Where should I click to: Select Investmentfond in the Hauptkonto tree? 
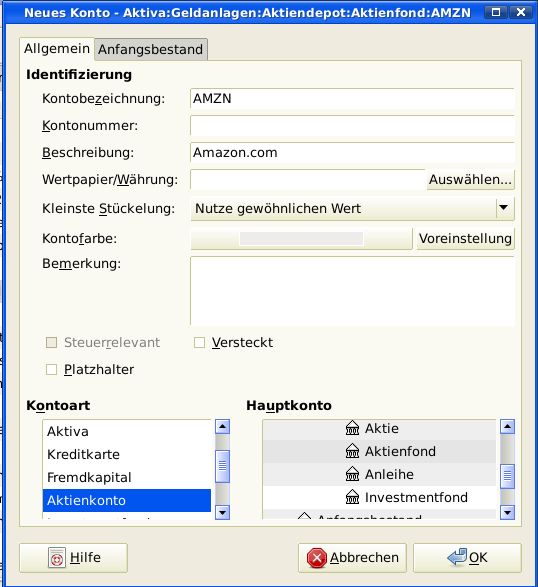(x=379, y=498)
